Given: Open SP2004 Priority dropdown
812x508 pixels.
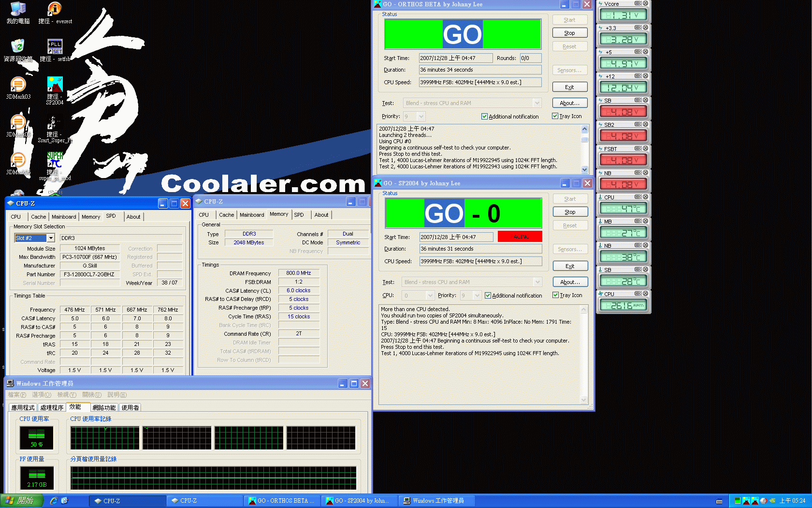Looking at the screenshot, I should click(x=477, y=296).
